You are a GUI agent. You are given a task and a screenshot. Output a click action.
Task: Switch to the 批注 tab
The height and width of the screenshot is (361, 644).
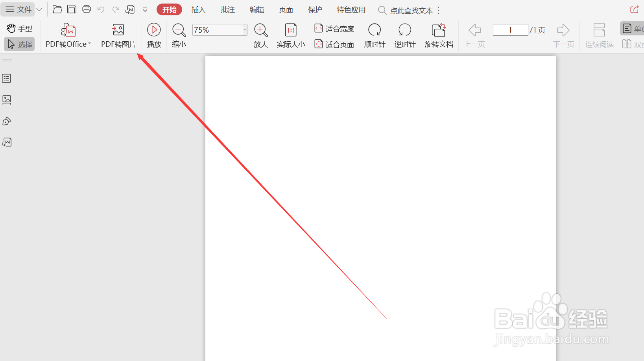coord(227,10)
